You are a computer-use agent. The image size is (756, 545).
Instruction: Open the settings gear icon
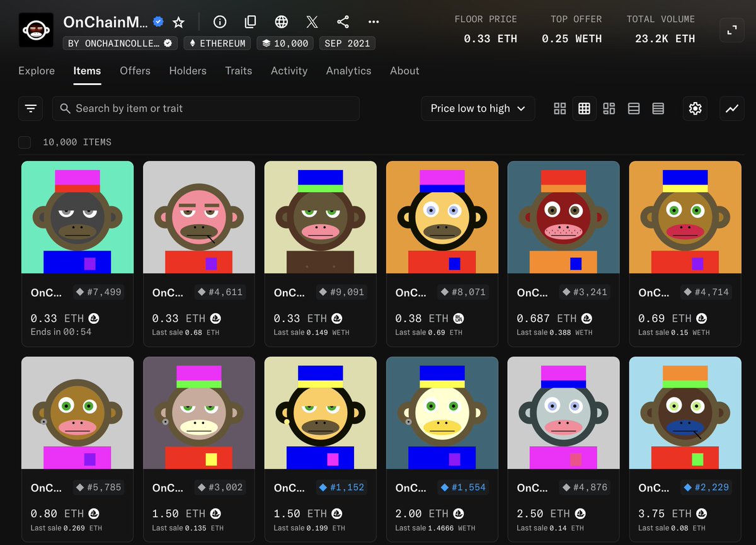pos(696,108)
